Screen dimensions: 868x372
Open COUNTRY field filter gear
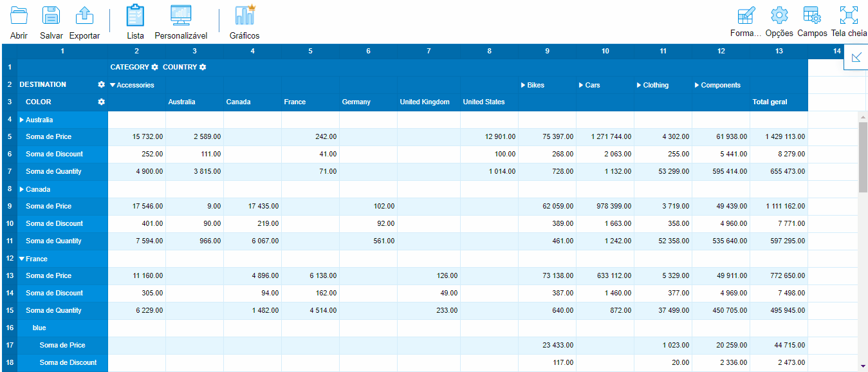click(203, 68)
